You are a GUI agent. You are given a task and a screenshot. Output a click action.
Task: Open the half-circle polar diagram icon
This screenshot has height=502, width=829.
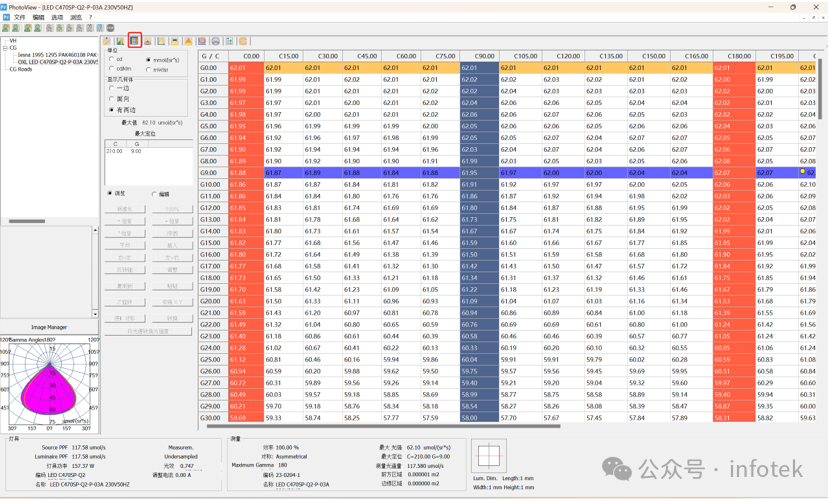(215, 41)
